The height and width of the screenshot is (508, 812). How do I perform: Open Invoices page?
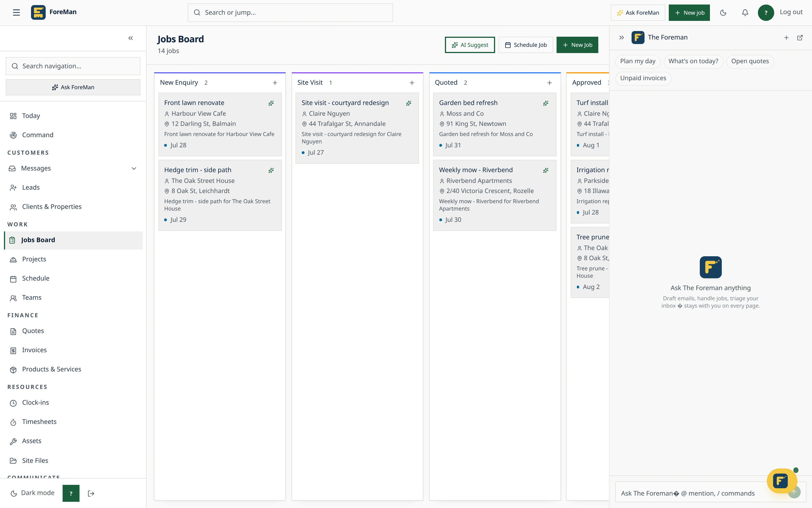[73, 350]
